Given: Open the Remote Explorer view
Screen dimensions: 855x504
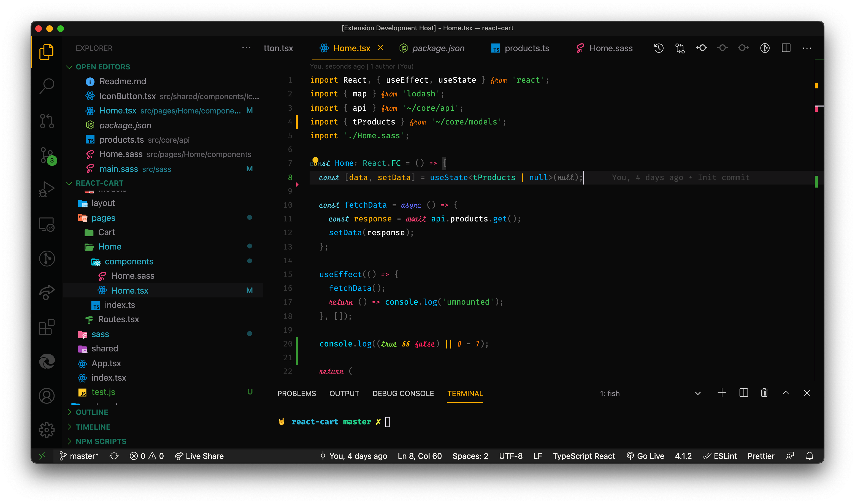Looking at the screenshot, I should pos(47,224).
